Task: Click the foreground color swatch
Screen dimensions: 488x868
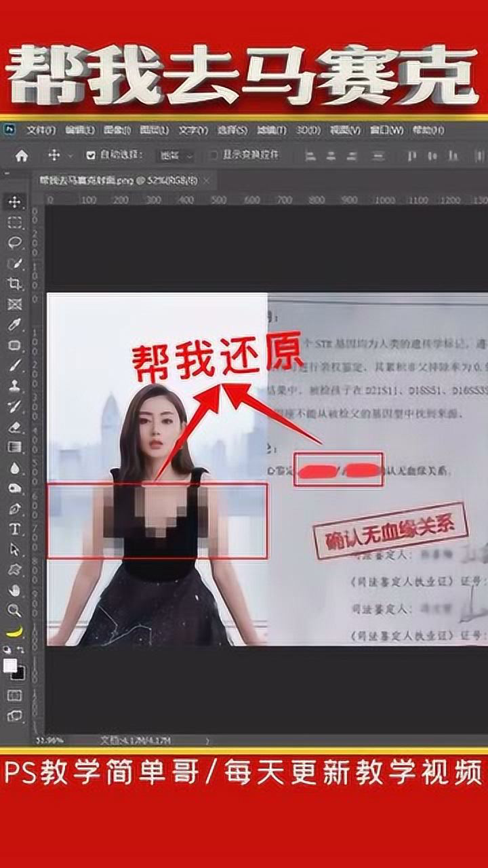Action: [10, 666]
